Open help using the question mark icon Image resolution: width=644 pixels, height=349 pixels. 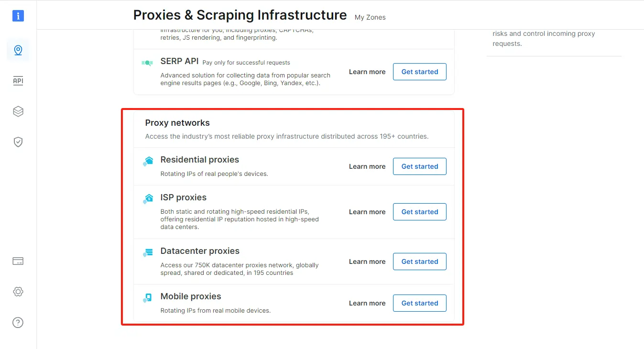(18, 322)
